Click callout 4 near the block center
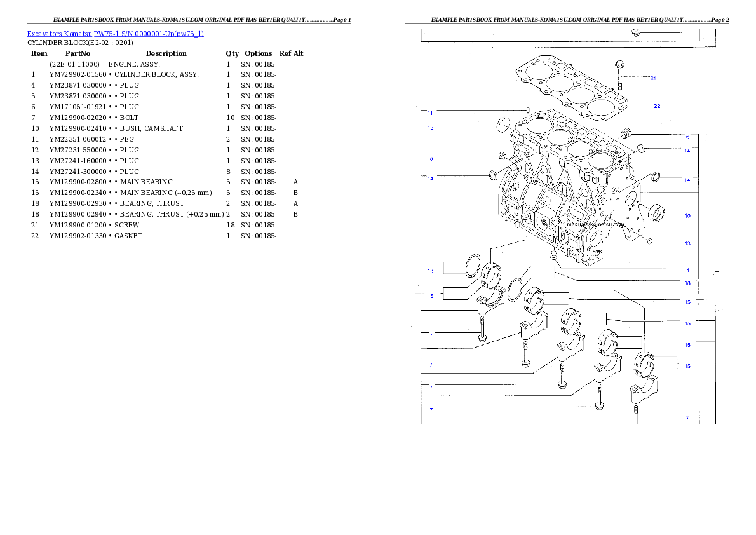756x535 pixels. [x=687, y=269]
